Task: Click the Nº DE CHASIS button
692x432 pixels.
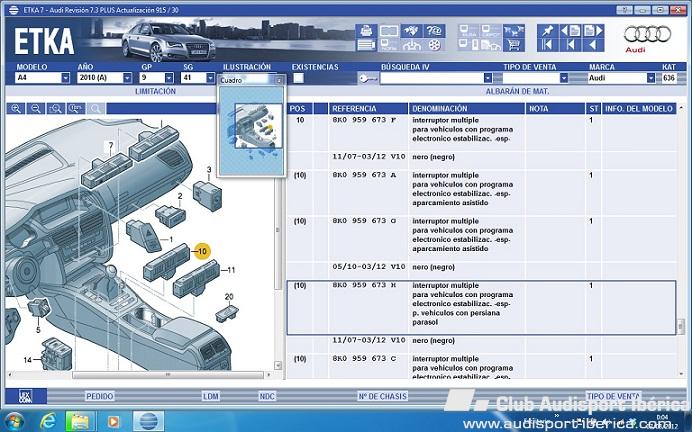Action: coord(382,396)
